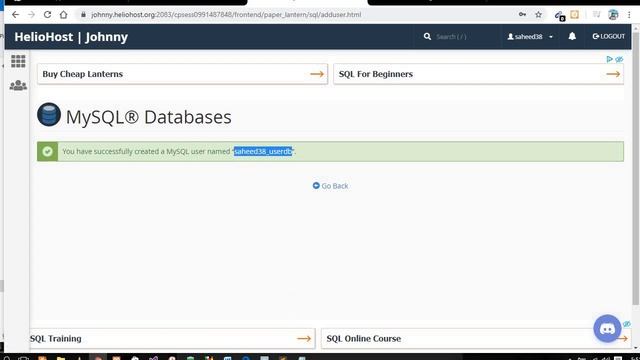Click the orange square extension icon
640x360 pixels.
coord(574,15)
